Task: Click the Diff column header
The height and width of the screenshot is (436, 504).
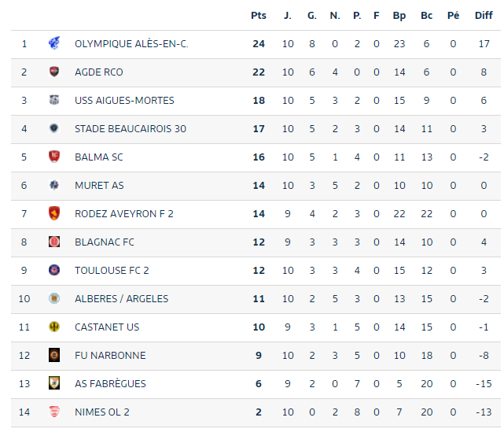Action: (484, 16)
